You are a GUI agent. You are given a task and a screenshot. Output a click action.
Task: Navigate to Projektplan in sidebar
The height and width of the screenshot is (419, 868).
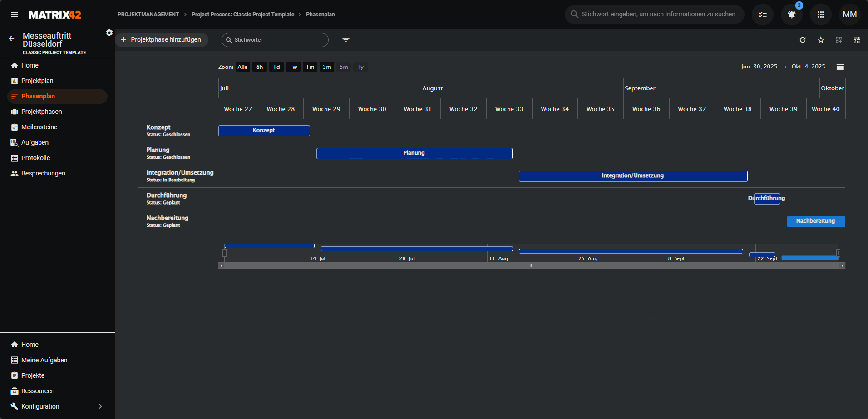tap(37, 81)
